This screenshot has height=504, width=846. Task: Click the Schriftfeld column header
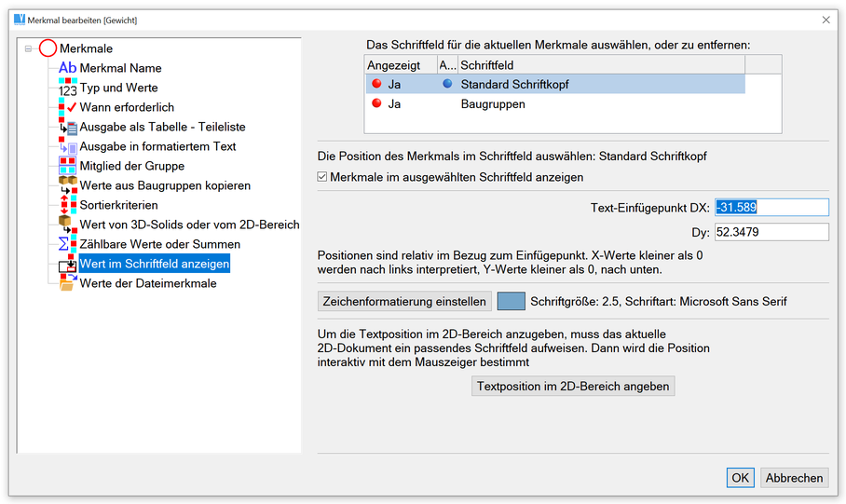pyautogui.click(x=600, y=65)
